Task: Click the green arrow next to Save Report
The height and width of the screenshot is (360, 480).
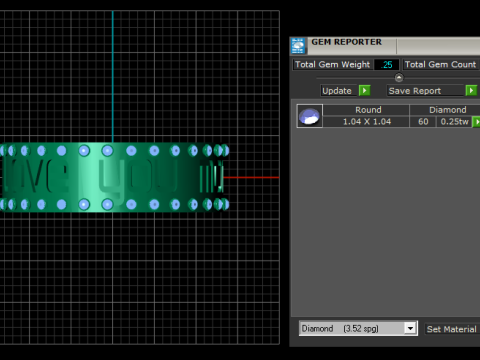Action: pos(471,91)
